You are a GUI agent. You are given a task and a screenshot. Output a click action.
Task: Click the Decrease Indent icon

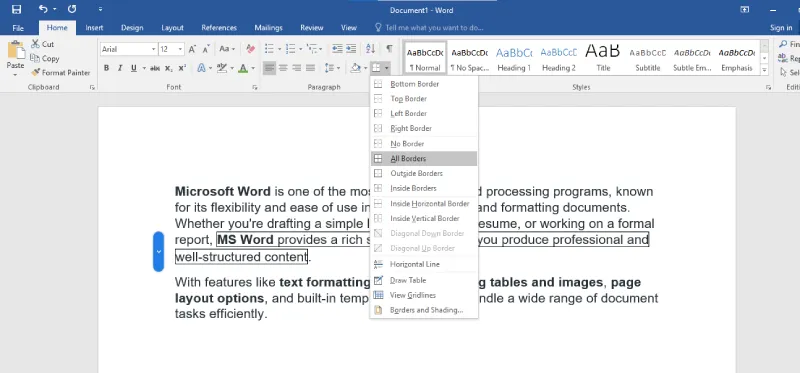(x=337, y=49)
